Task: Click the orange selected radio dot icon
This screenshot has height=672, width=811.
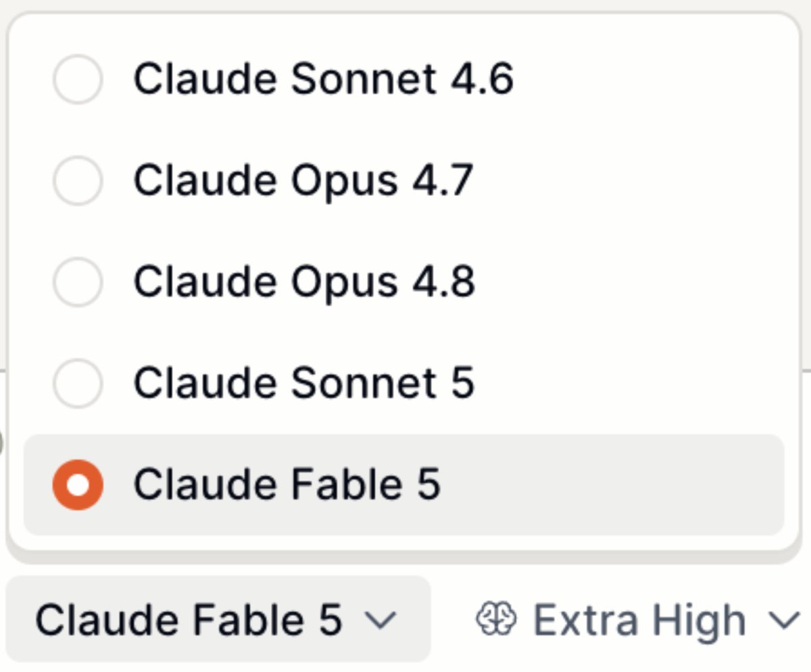Action: click(78, 485)
